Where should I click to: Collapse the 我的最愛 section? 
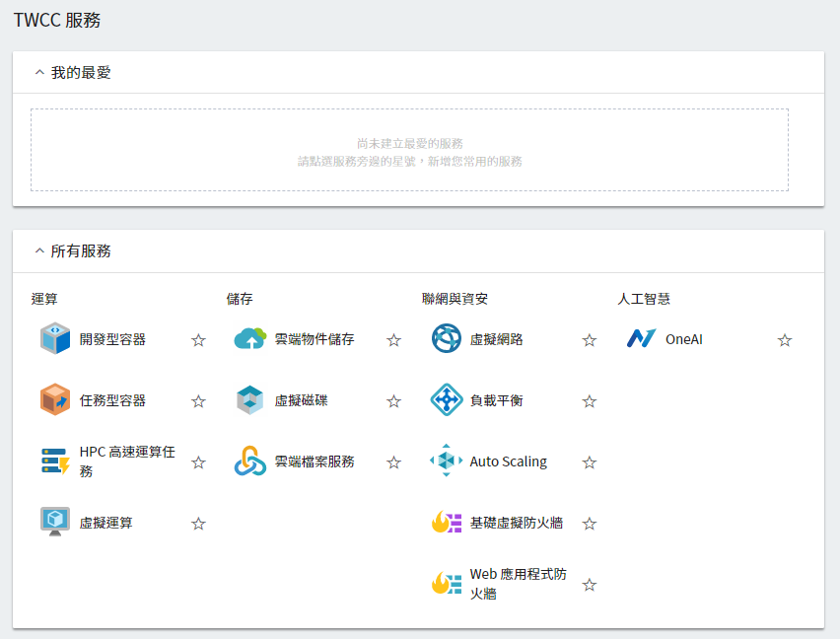pyautogui.click(x=38, y=71)
